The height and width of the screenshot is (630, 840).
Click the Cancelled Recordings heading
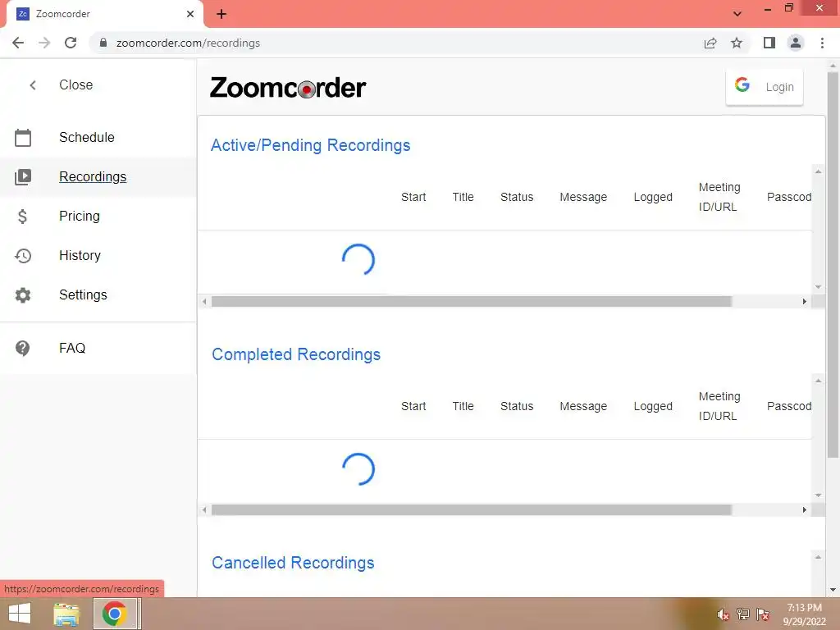coord(293,563)
